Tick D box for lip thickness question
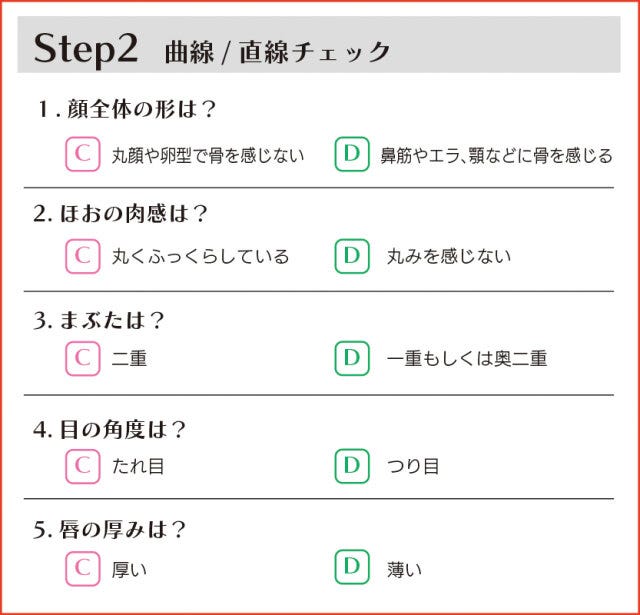The width and height of the screenshot is (640, 615). 351,568
